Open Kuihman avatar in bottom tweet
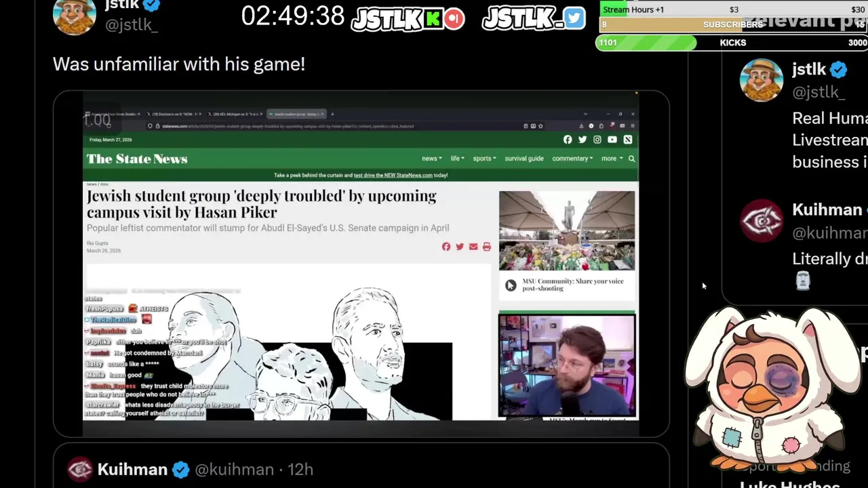 (79, 469)
